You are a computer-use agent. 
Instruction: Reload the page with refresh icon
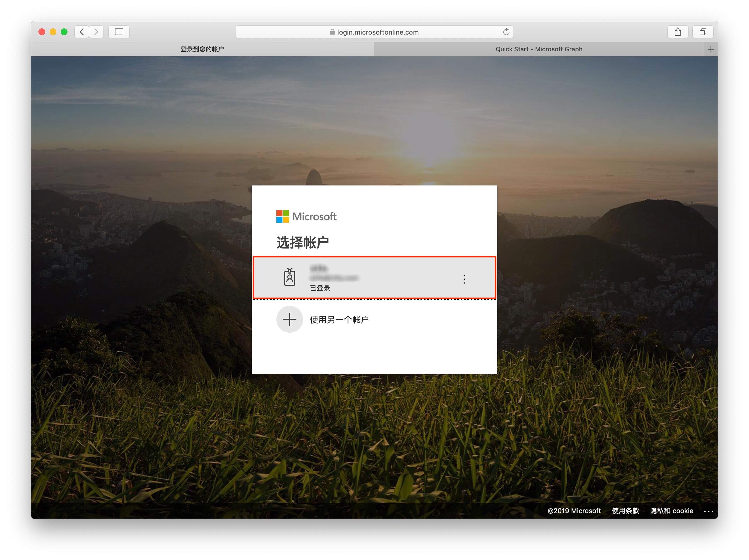click(506, 32)
